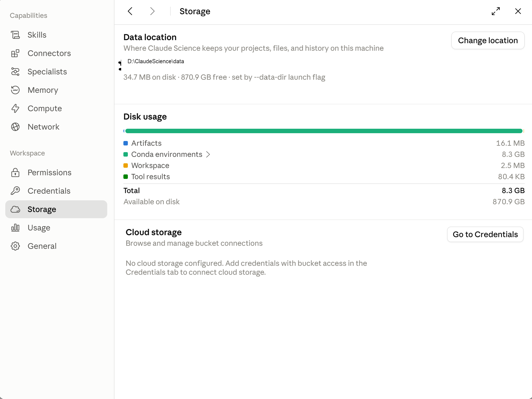Click the D:\ClaudeScience\data path
Screen dimensions: 532x399
click(156, 61)
